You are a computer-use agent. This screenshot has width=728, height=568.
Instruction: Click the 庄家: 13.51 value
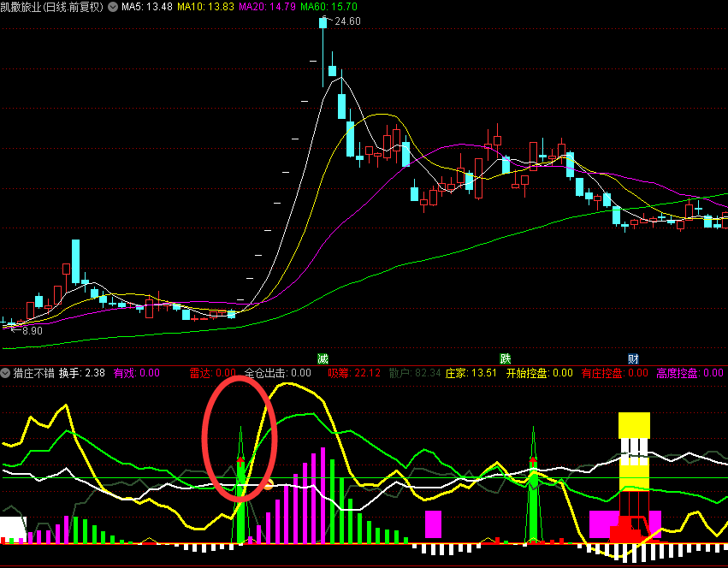tap(471, 373)
